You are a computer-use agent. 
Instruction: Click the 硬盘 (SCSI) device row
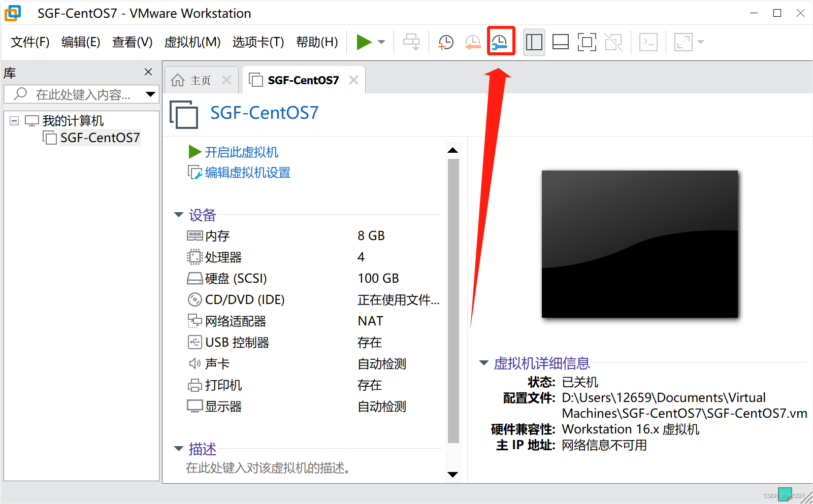[313, 279]
